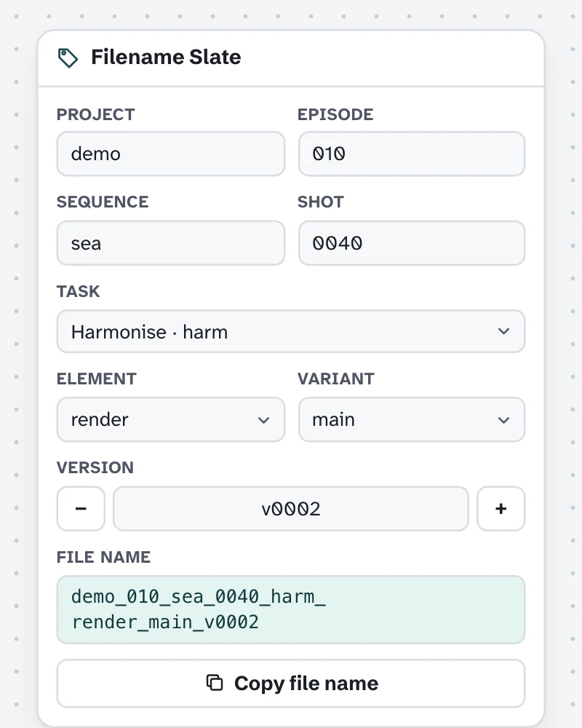Click the SEQUENCE label
Screen dimensions: 582x728
coord(103,202)
